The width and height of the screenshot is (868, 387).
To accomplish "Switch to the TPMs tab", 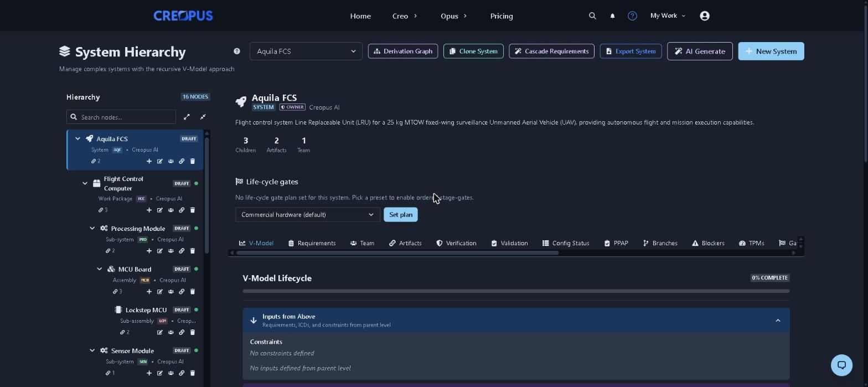I will [x=751, y=243].
